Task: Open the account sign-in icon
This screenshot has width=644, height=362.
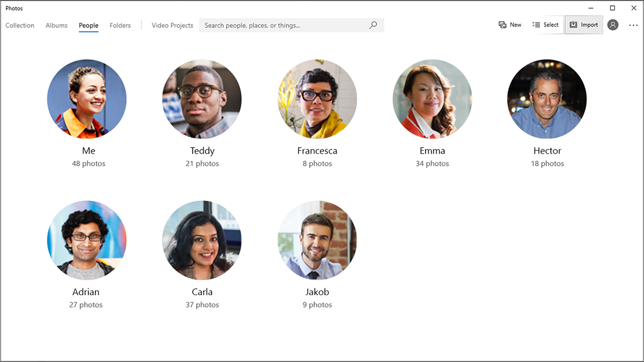Action: click(612, 25)
